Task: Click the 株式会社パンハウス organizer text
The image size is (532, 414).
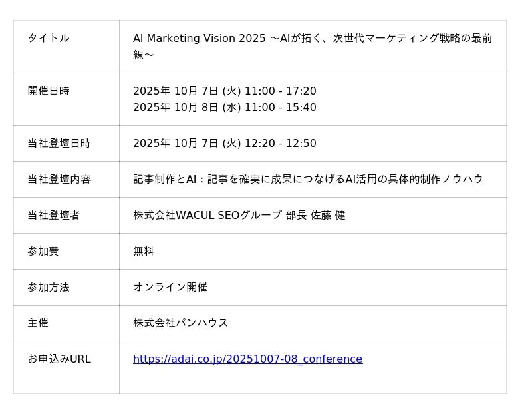Action: pos(181,323)
